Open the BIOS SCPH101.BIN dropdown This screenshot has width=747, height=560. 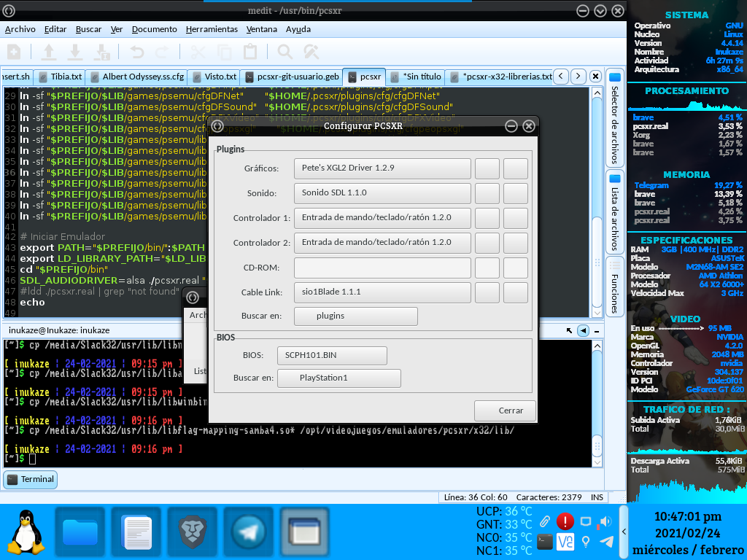[x=332, y=355]
